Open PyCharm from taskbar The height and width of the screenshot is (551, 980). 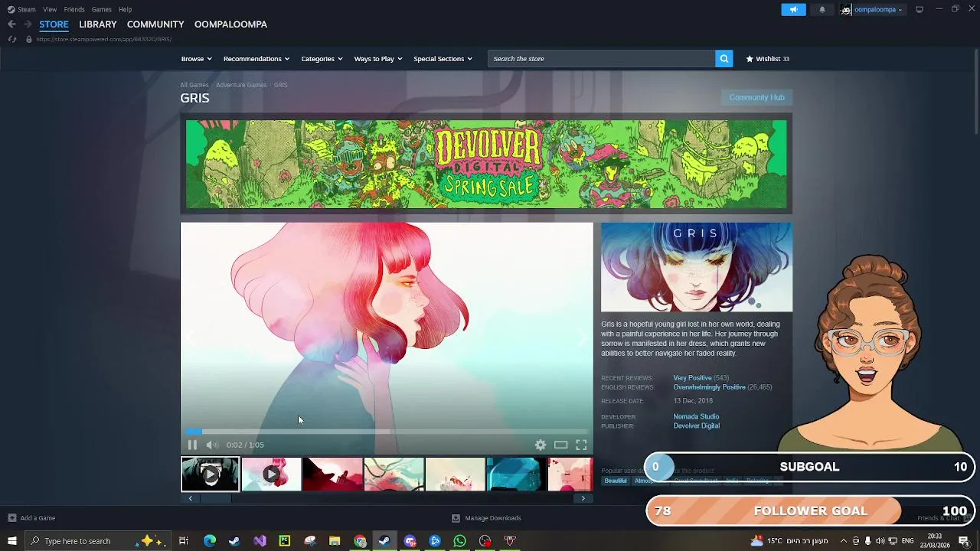point(284,541)
